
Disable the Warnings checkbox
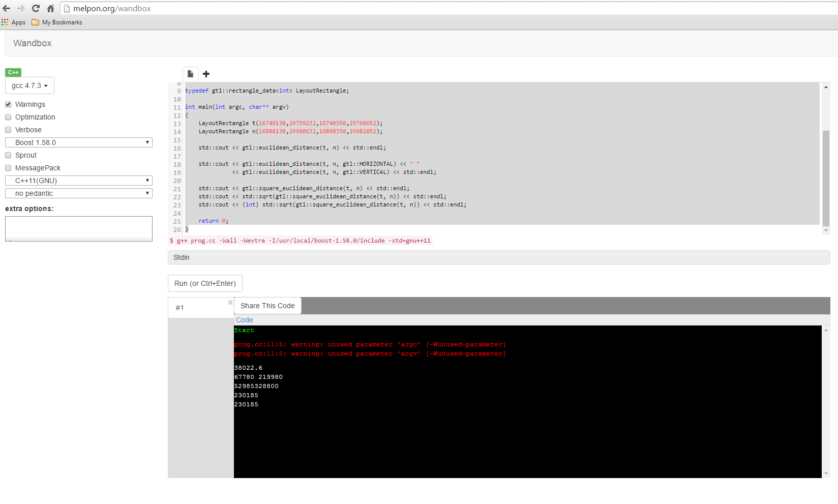coord(8,104)
